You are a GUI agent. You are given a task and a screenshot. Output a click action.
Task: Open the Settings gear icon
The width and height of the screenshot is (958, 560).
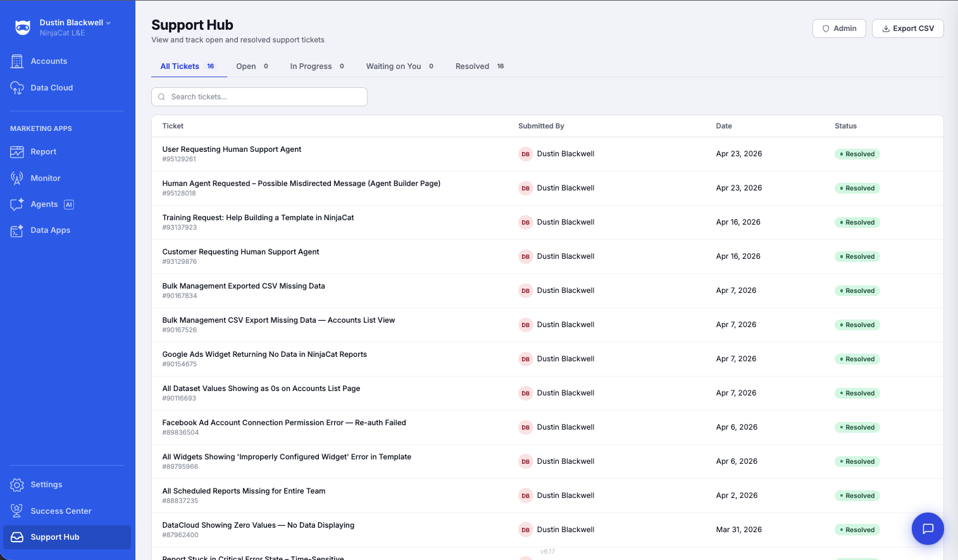pyautogui.click(x=17, y=485)
